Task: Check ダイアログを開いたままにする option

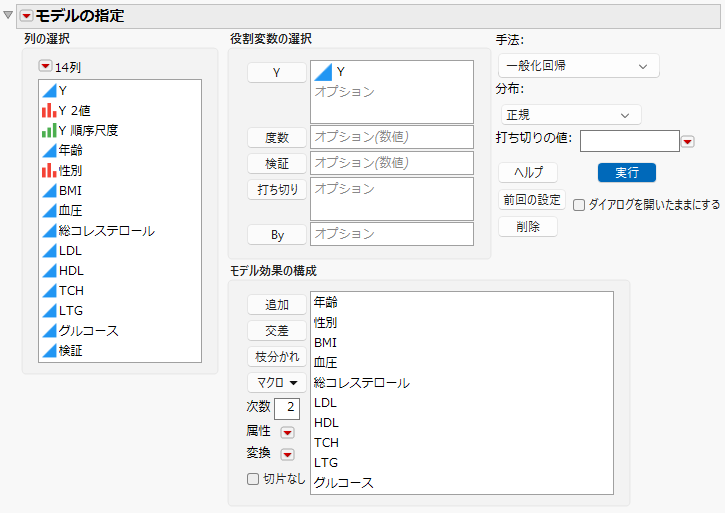Action: [x=579, y=205]
